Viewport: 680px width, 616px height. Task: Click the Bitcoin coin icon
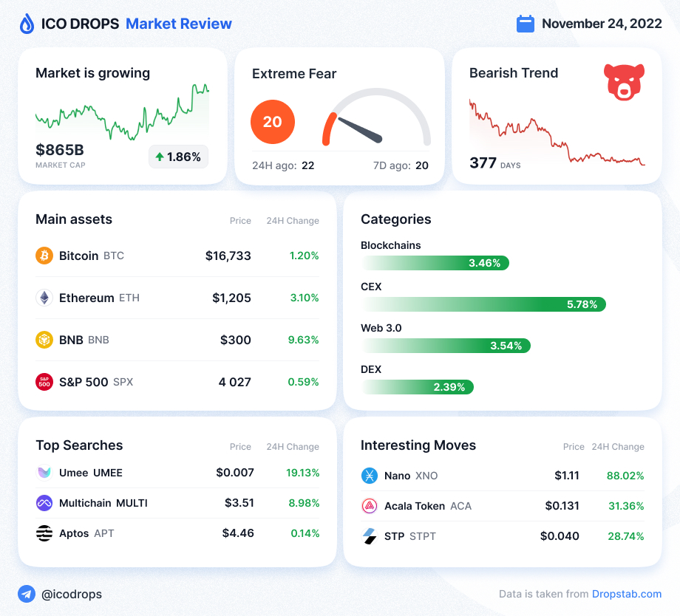(44, 256)
